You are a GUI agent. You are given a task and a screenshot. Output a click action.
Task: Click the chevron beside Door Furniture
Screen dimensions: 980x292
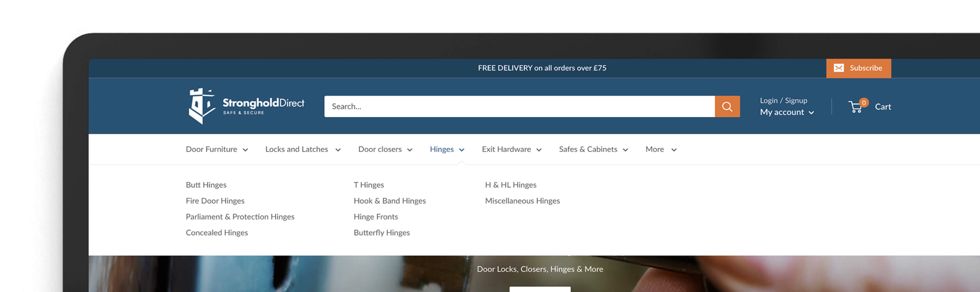click(245, 150)
